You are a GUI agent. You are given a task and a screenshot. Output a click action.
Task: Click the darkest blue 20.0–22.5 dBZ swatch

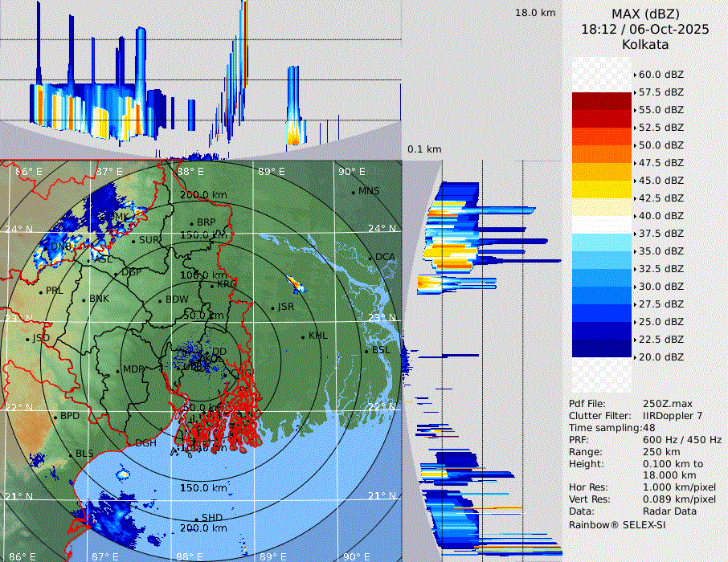601,348
